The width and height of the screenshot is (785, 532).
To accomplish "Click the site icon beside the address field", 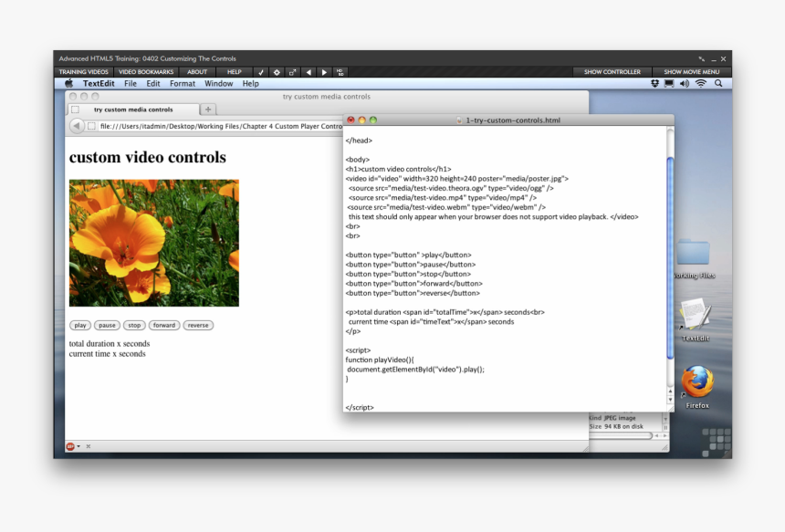I will coord(91,126).
